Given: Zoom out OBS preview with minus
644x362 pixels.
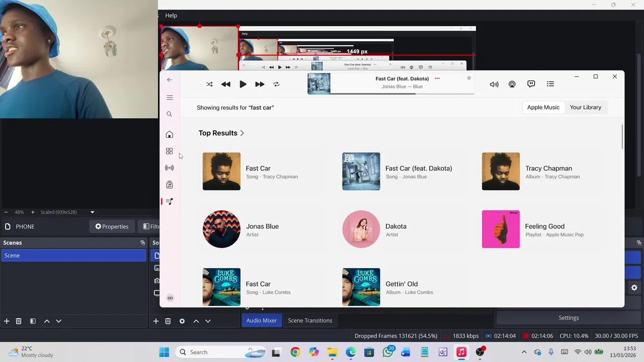Looking at the screenshot, I should 6,212.
